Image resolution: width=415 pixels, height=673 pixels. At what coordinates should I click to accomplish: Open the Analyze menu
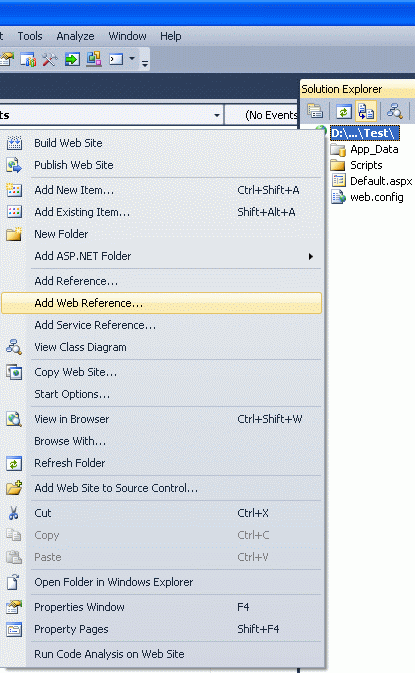(75, 36)
